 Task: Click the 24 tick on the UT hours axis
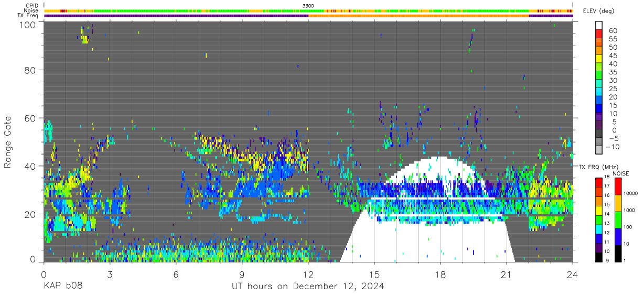coord(573,274)
